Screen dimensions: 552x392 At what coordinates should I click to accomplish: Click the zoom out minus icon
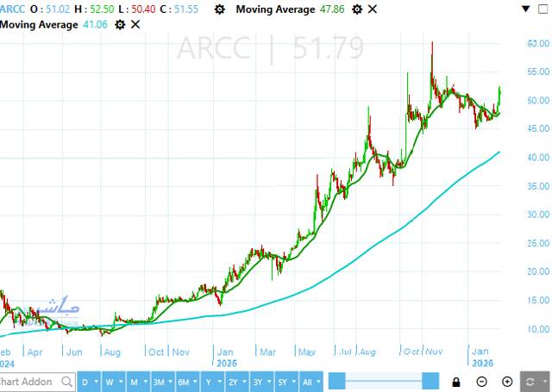coord(482,382)
